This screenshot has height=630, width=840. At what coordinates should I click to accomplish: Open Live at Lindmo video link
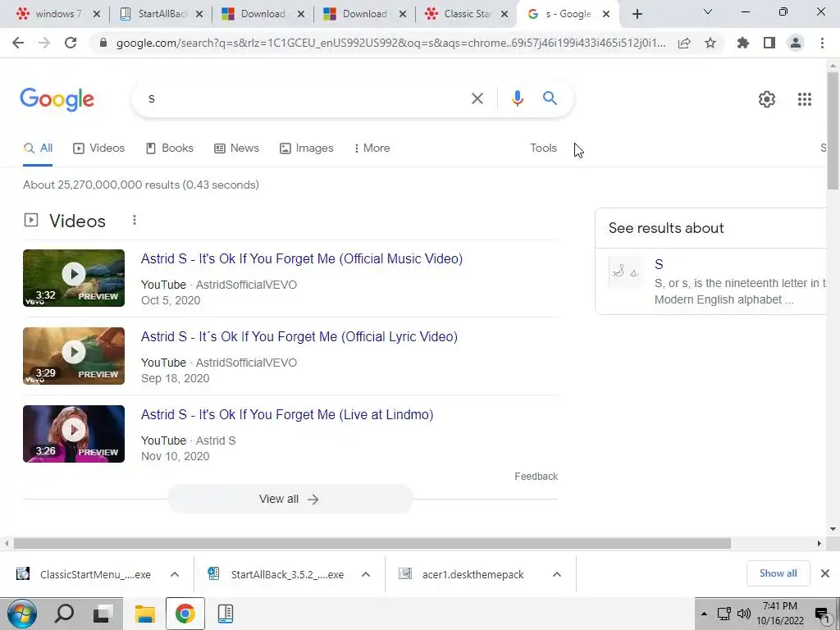[x=287, y=414]
